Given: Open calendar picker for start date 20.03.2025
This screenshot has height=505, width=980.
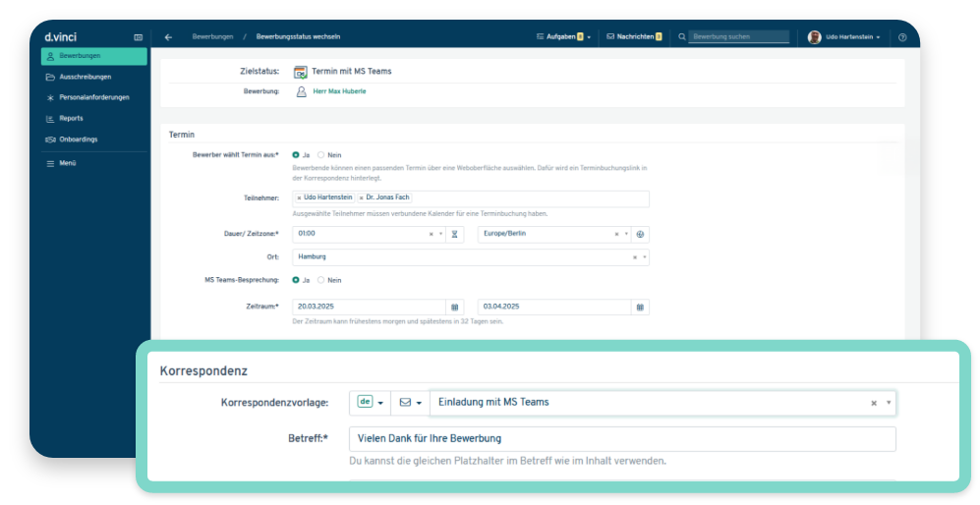Looking at the screenshot, I should pyautogui.click(x=453, y=308).
